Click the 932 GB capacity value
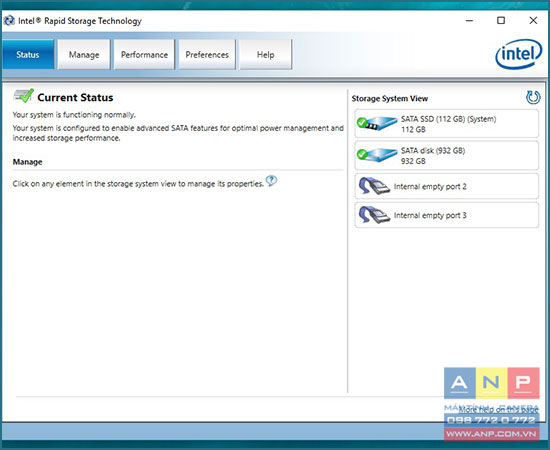 (413, 161)
